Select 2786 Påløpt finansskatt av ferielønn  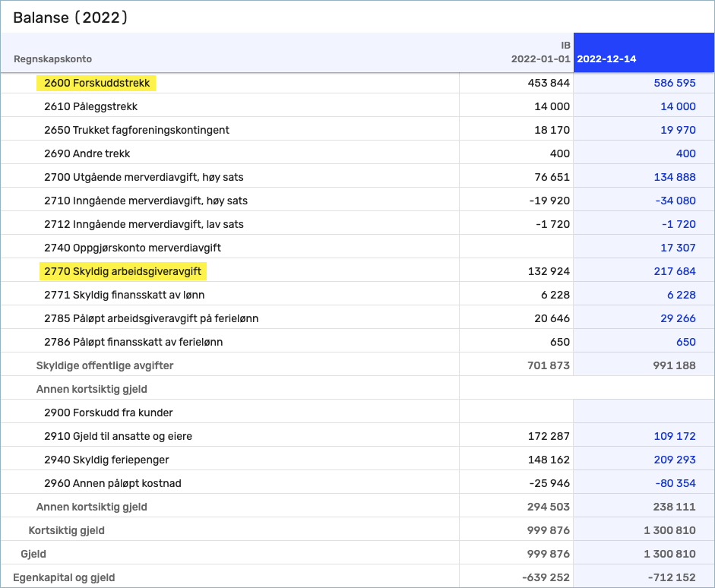[133, 343]
